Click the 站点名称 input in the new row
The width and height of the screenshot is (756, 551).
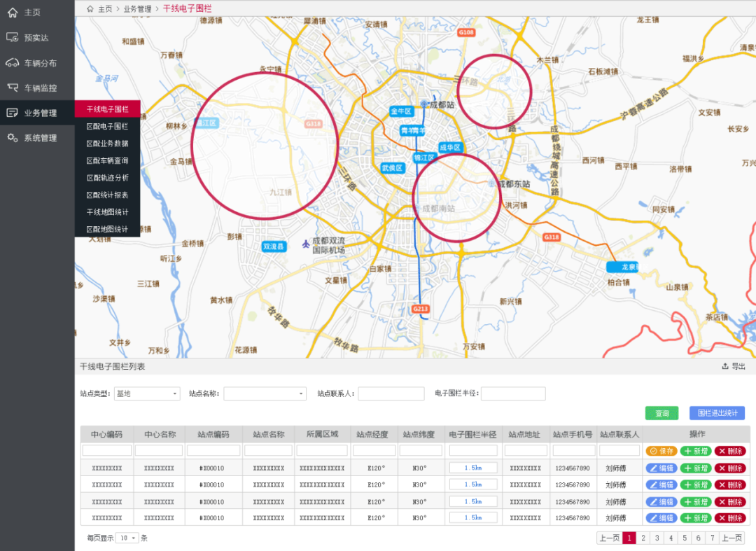(x=269, y=451)
